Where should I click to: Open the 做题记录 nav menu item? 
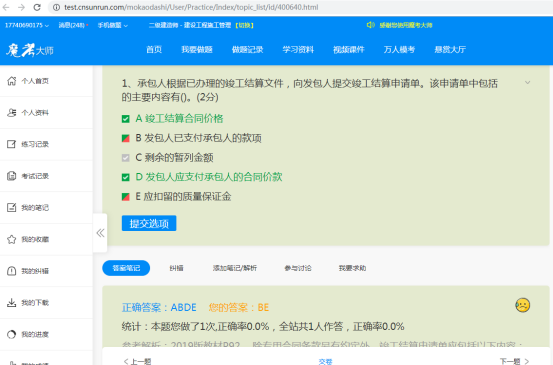[248, 49]
